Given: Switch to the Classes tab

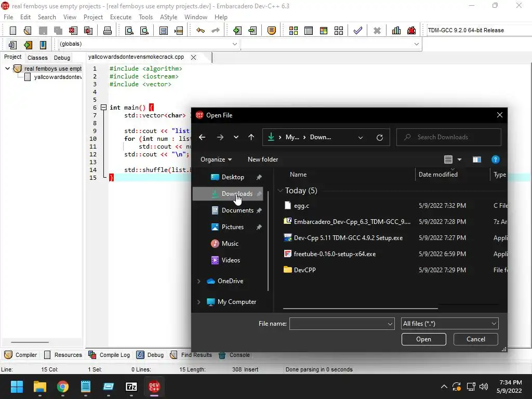Looking at the screenshot, I should click(x=37, y=58).
